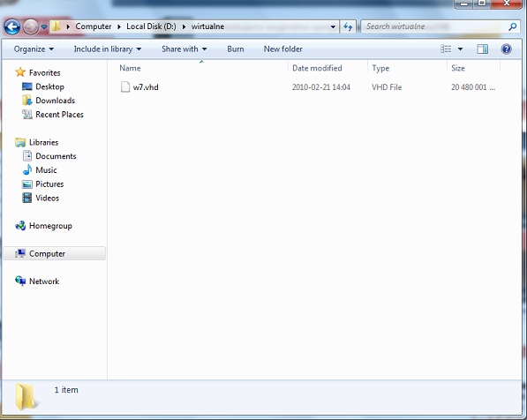Show the preview pane icon
527x420 pixels.
click(x=483, y=49)
